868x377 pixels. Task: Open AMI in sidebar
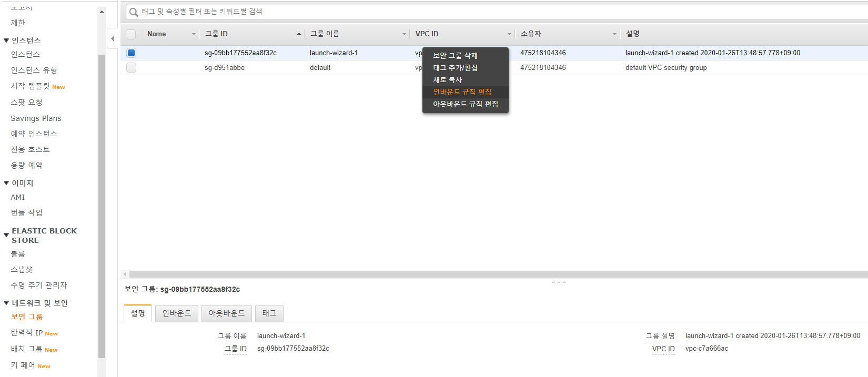coord(17,197)
